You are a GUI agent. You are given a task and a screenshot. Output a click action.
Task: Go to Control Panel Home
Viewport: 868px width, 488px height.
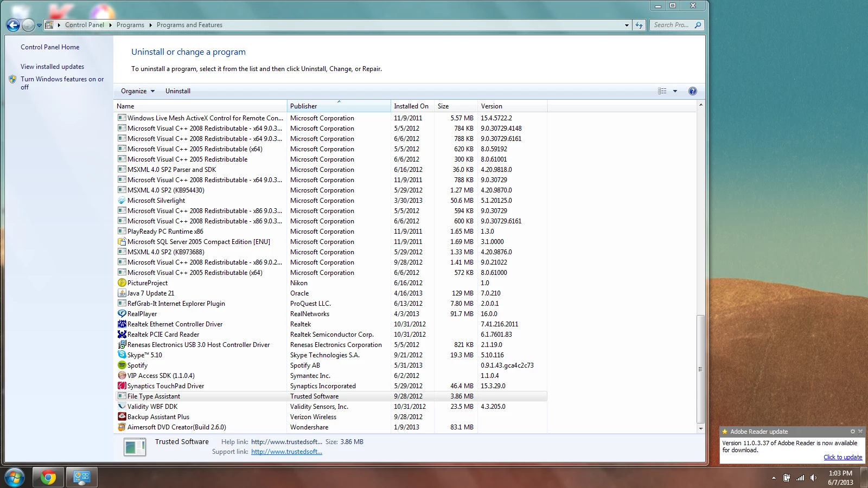point(50,47)
